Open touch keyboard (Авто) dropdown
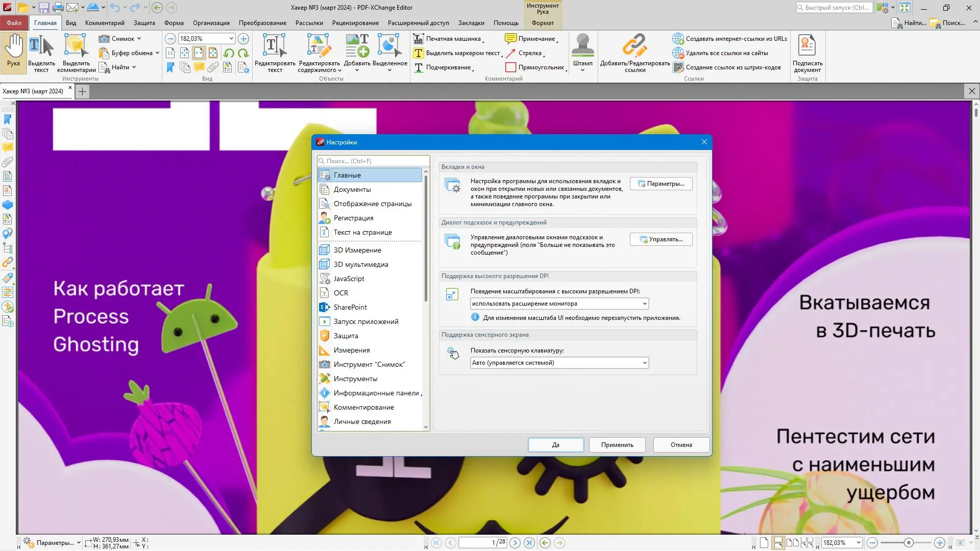The height and width of the screenshot is (551, 980). tap(559, 363)
